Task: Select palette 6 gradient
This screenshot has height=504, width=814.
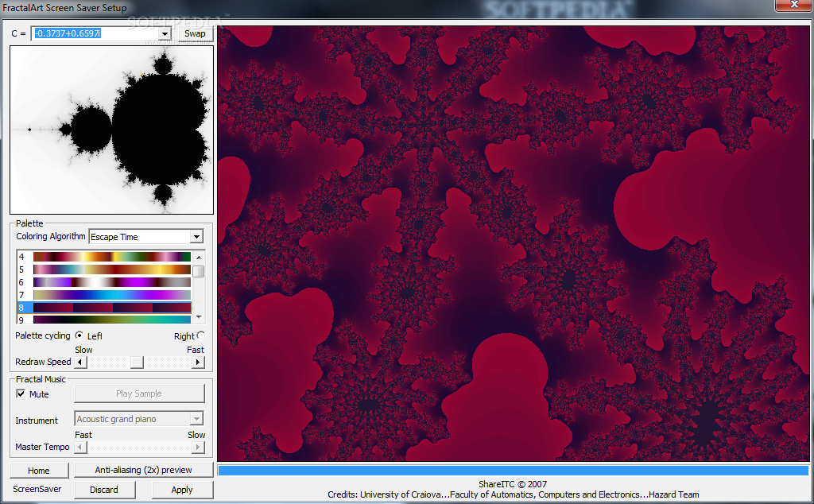Action: (111, 282)
